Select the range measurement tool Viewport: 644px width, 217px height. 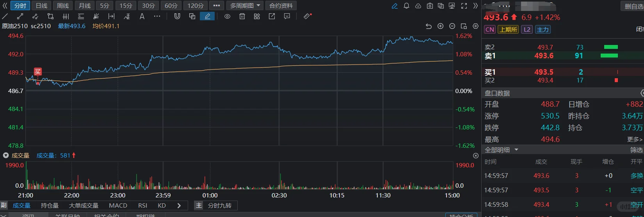[111, 16]
